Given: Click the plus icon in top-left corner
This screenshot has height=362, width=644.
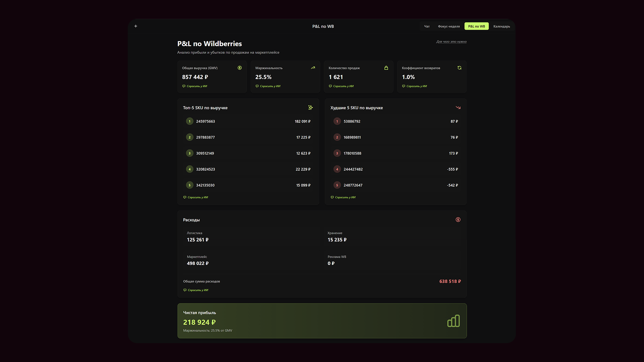Looking at the screenshot, I should [136, 26].
